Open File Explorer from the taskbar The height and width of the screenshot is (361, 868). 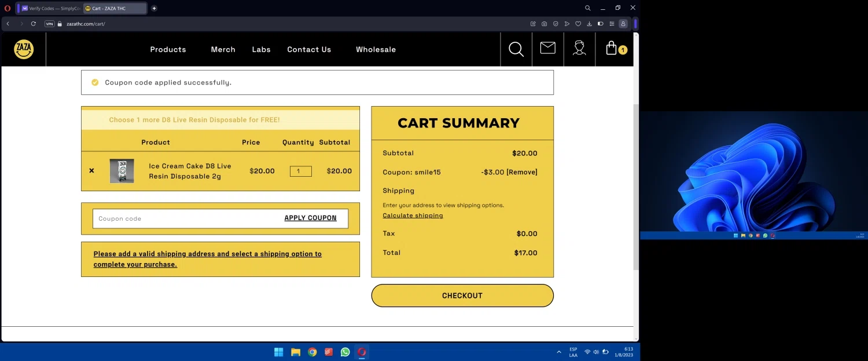296,352
